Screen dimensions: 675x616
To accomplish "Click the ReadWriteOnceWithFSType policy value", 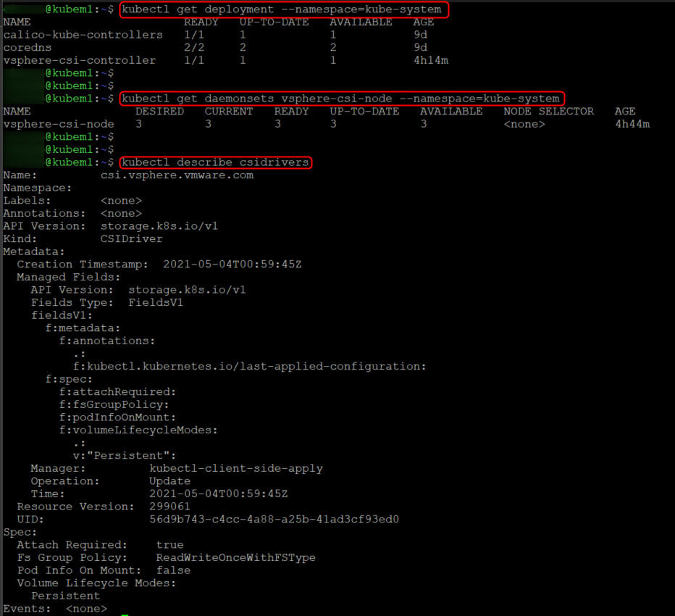I will coord(235,557).
